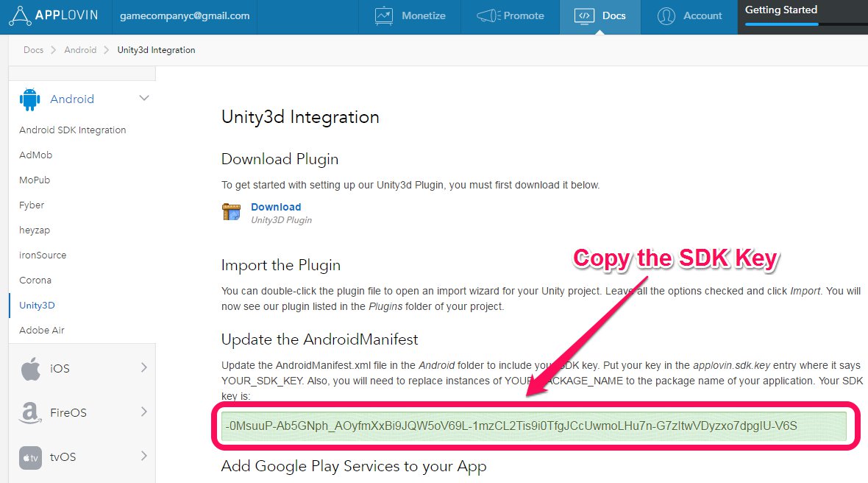The width and height of the screenshot is (868, 483).
Task: Select Unity3D in the sidebar
Action: point(37,306)
